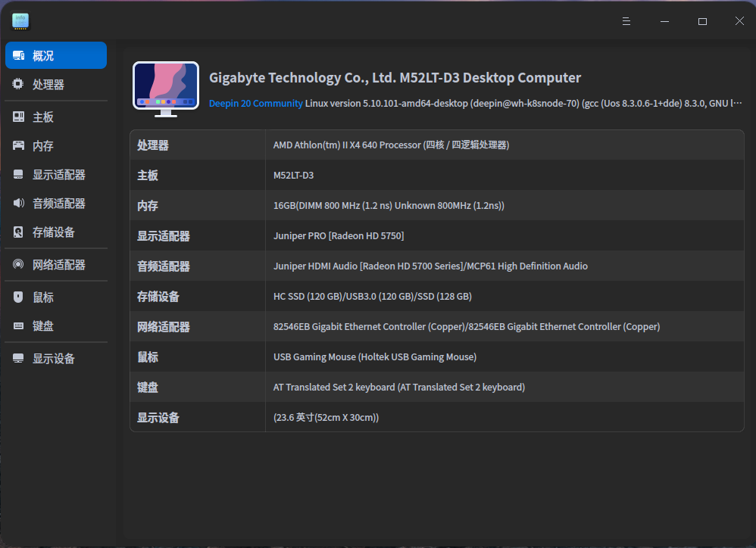Click the 显示设备 row label in table
This screenshot has height=548, width=756.
pos(158,418)
